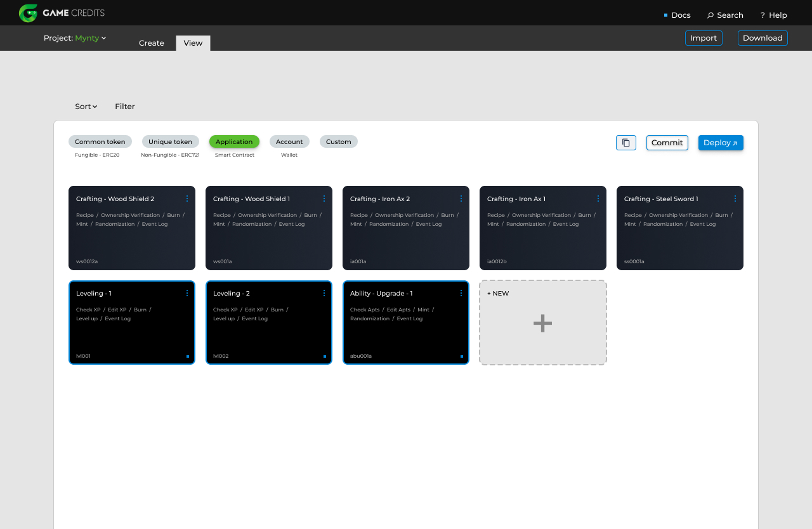
Task: Open the Sort dropdown
Action: click(x=86, y=107)
